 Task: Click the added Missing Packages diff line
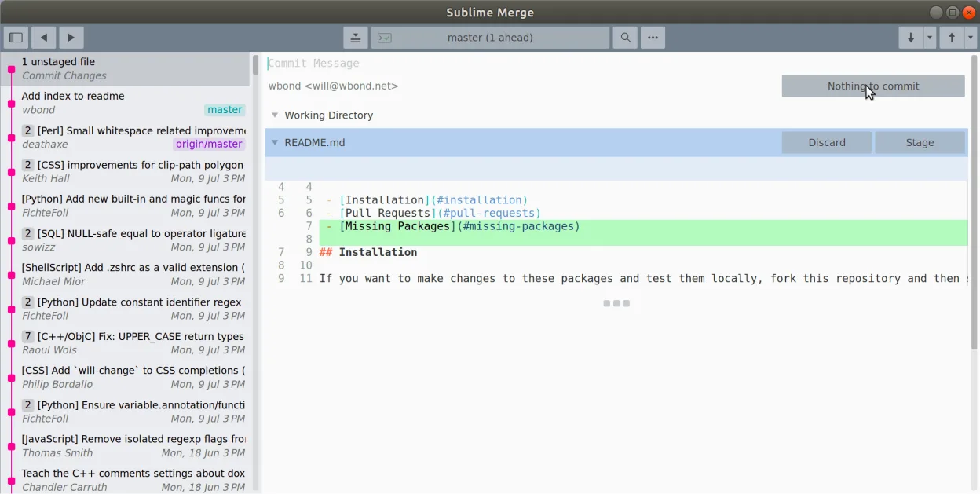pos(643,226)
